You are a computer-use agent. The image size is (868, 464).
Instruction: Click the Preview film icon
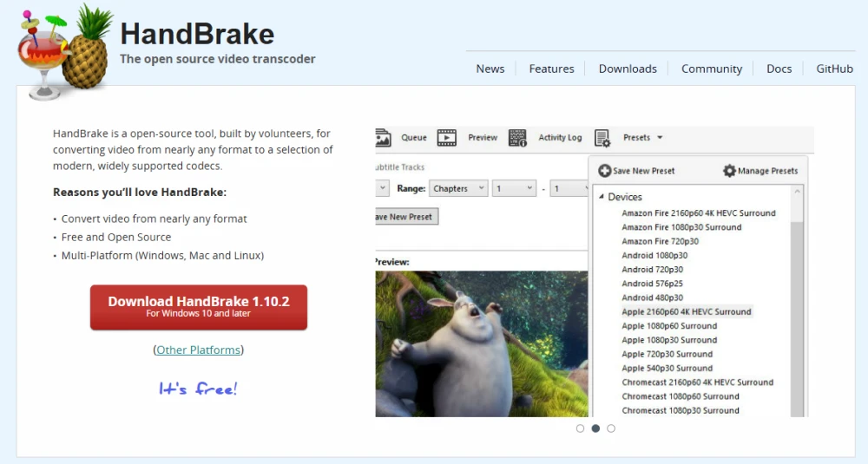(x=447, y=138)
